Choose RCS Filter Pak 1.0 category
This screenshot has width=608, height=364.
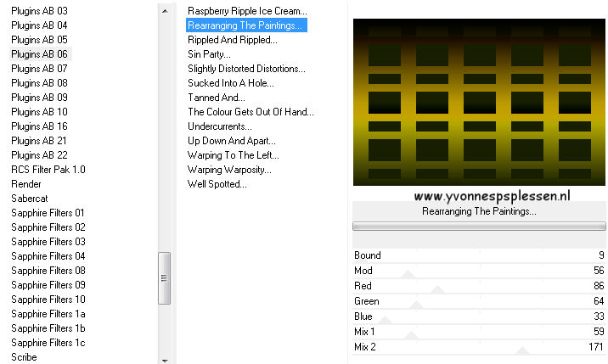click(48, 170)
